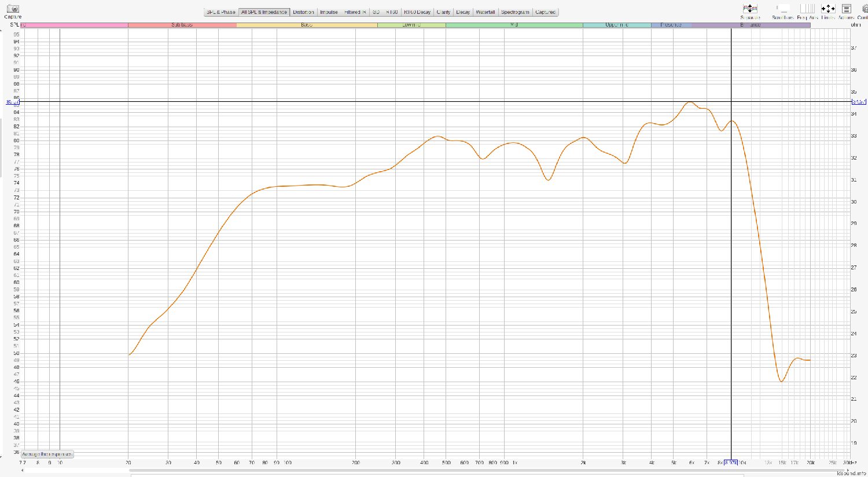Open the RT60 tab
The width and height of the screenshot is (868, 477).
click(392, 12)
